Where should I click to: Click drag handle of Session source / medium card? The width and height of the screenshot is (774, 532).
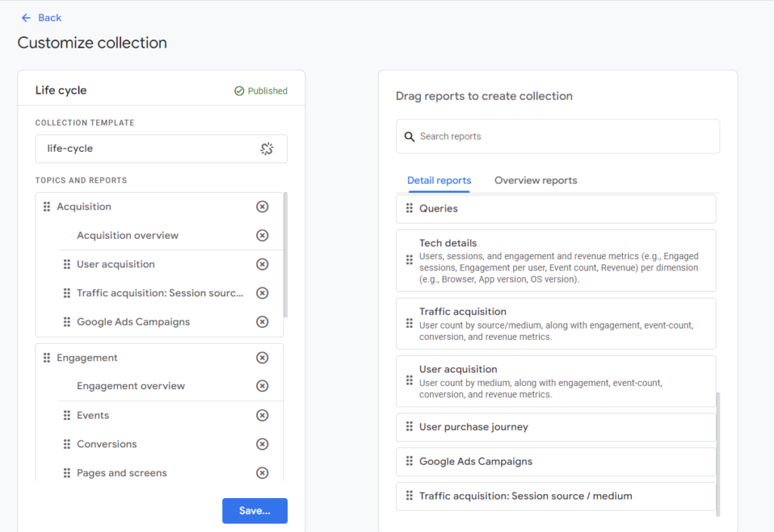(409, 496)
